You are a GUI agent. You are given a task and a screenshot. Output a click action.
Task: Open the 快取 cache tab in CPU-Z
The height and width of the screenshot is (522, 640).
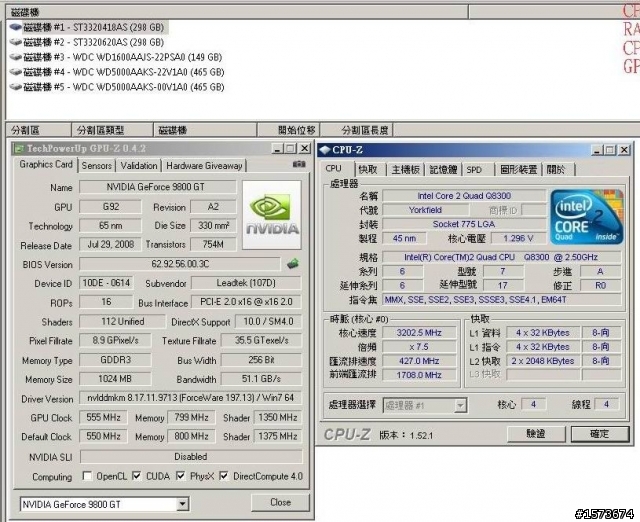pyautogui.click(x=368, y=169)
